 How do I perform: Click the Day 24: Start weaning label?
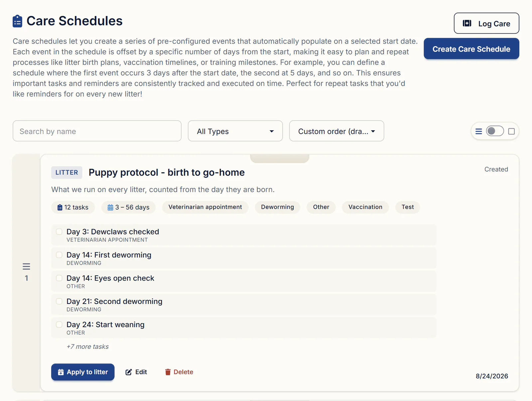105,325
